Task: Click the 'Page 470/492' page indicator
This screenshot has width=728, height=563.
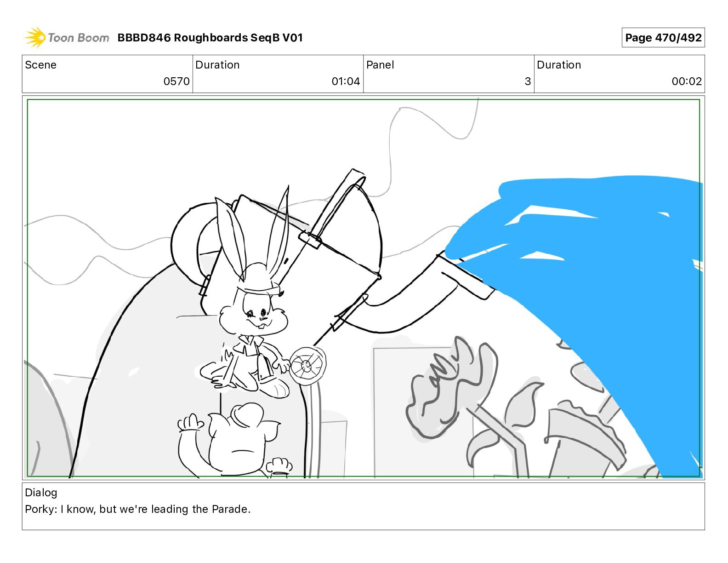Action: click(x=663, y=38)
